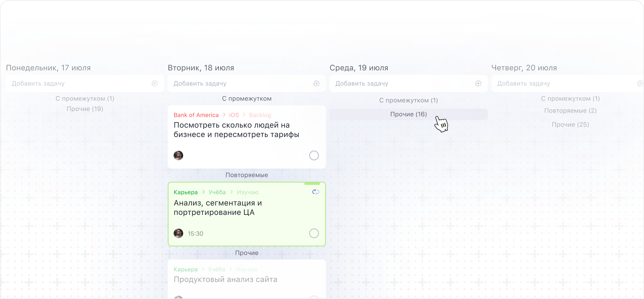Click the repeat icon on the green task card
Screen dimensions: 644x299
(x=316, y=192)
